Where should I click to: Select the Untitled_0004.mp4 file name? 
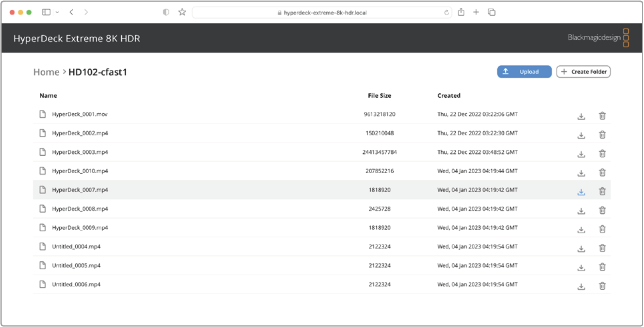pos(76,246)
